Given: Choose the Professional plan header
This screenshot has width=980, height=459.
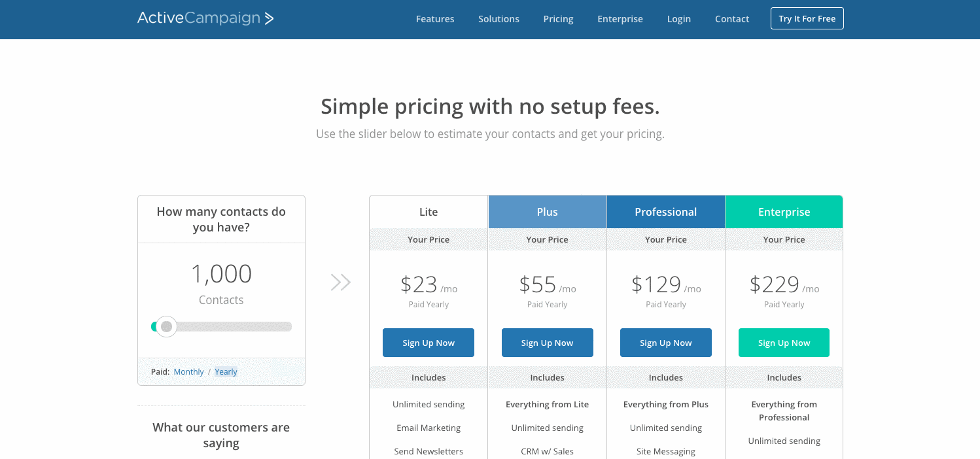Looking at the screenshot, I should (665, 212).
